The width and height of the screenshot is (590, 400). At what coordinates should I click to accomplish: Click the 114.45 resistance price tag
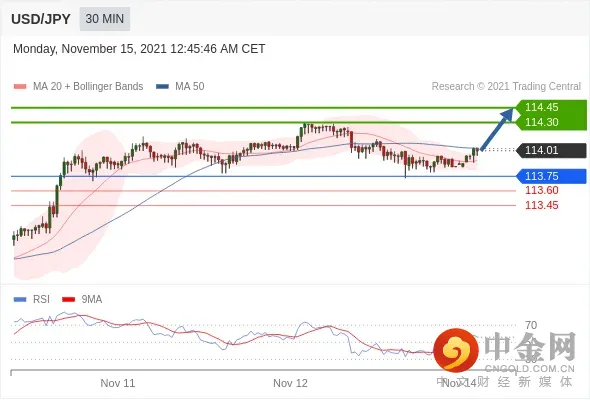550,107
